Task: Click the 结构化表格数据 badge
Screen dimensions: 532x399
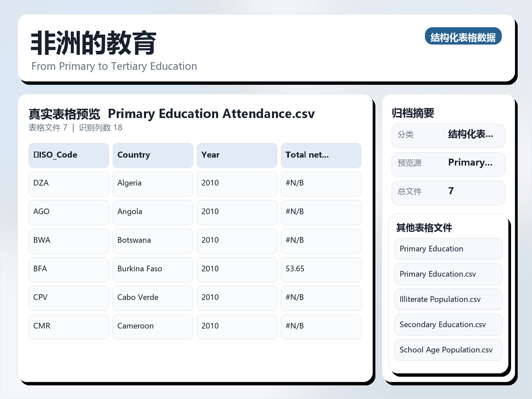Action: click(x=464, y=37)
